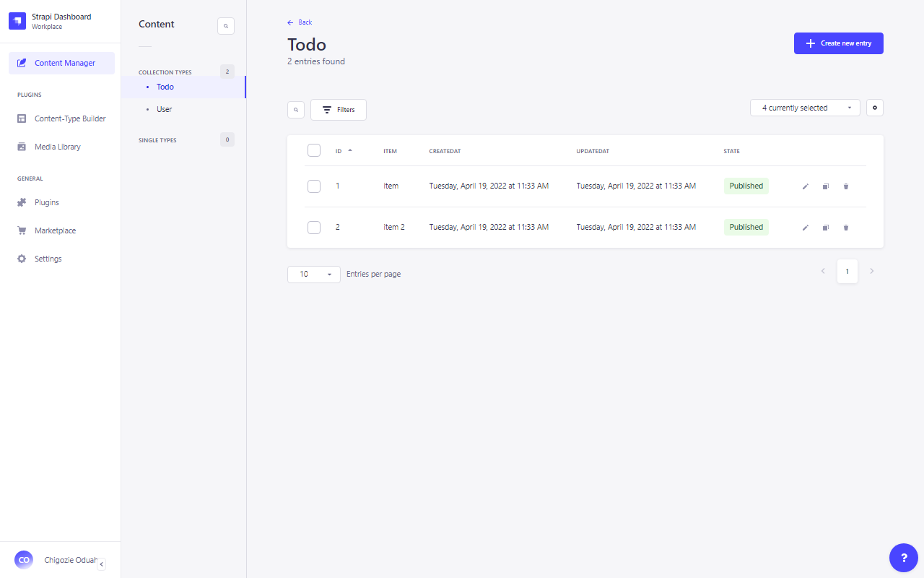The height and width of the screenshot is (578, 924).
Task: Open the help question mark button
Action: 903,557
